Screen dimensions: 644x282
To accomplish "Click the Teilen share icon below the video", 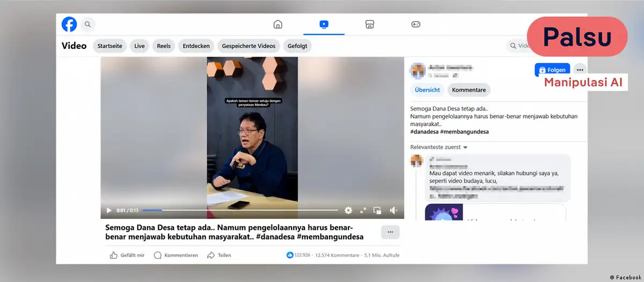I will coord(211,255).
